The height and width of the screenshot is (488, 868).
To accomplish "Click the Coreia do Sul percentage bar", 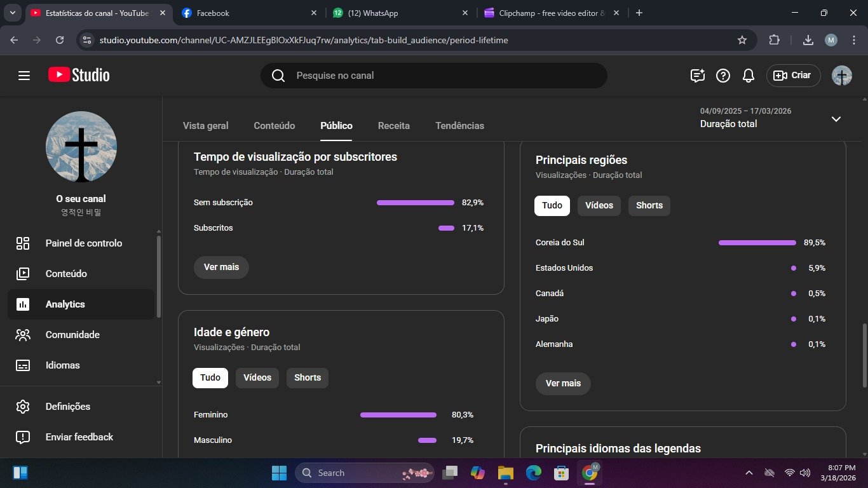I will click(757, 243).
